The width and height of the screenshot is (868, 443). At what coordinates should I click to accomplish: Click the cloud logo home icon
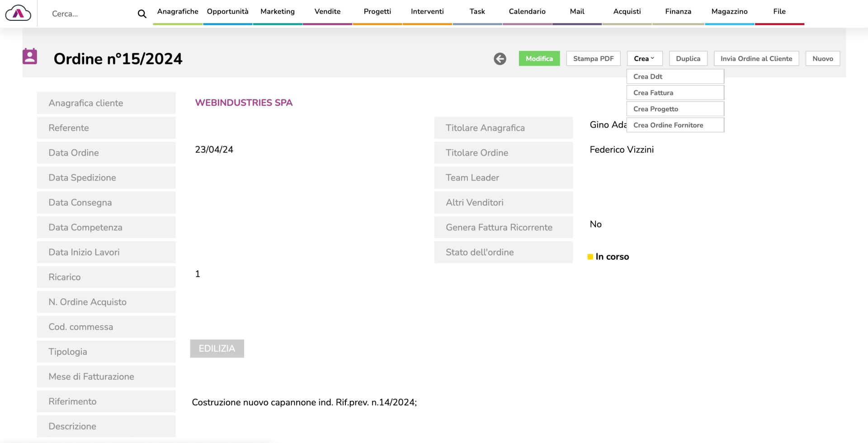(18, 14)
